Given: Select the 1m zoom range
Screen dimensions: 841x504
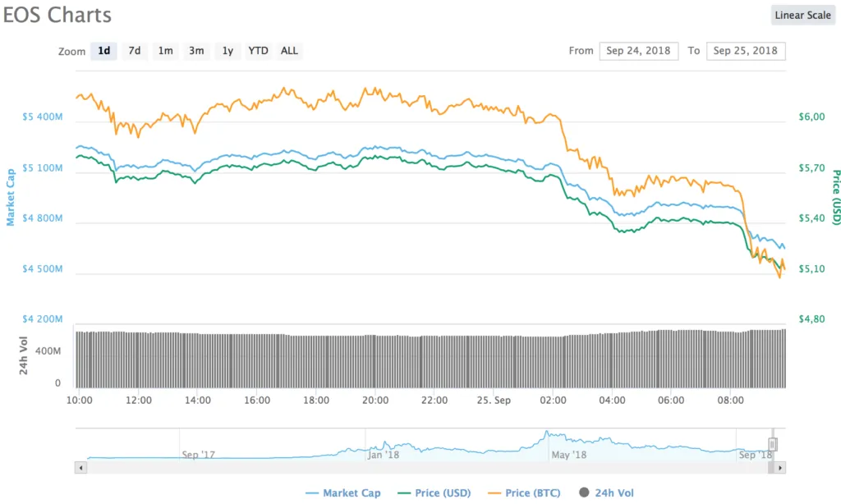Looking at the screenshot, I should [165, 51].
